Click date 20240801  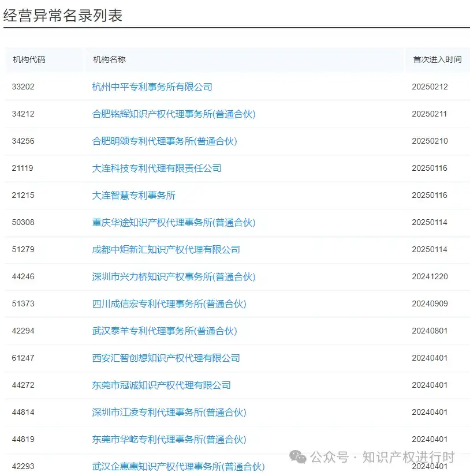[429, 331]
